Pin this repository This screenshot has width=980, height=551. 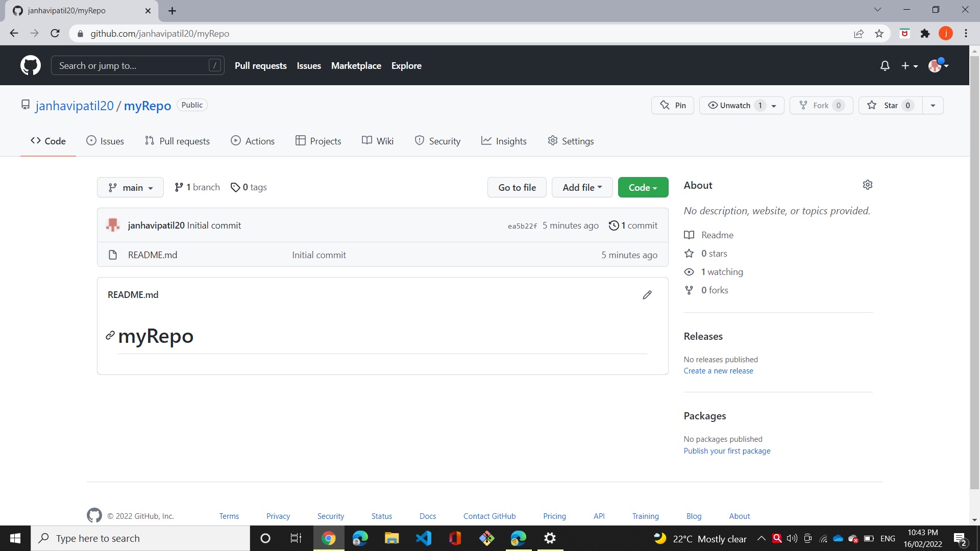click(672, 105)
